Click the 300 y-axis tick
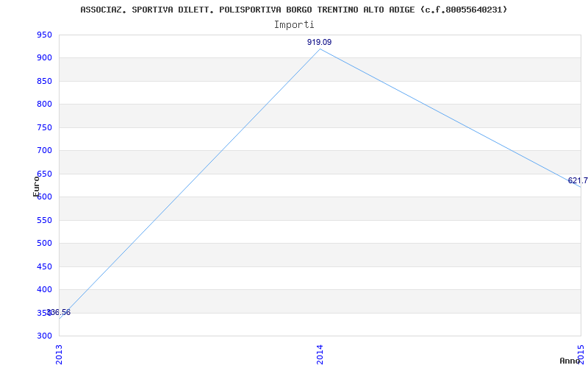This screenshot has height=368, width=588. (x=44, y=336)
